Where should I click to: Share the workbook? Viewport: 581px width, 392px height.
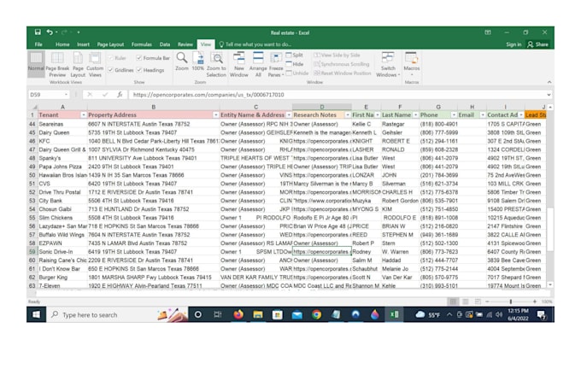[537, 44]
